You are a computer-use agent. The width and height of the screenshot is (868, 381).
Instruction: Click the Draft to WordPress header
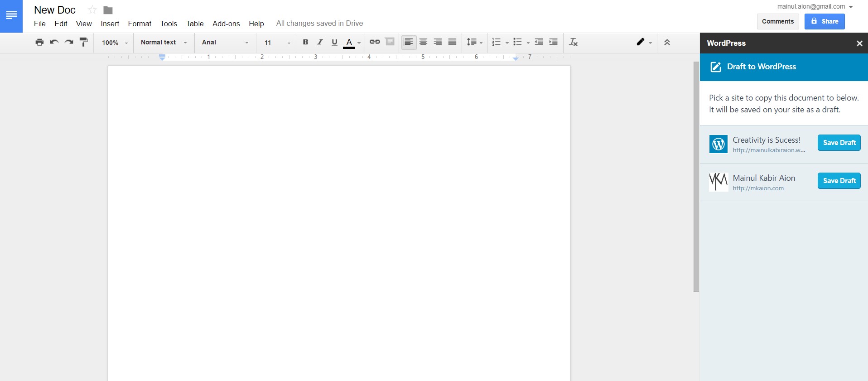tap(784, 67)
